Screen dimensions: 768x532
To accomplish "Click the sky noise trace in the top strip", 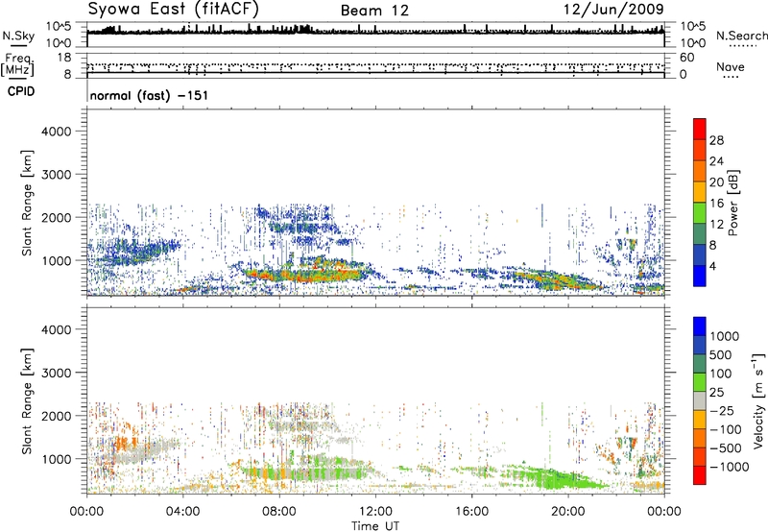I will (x=375, y=32).
